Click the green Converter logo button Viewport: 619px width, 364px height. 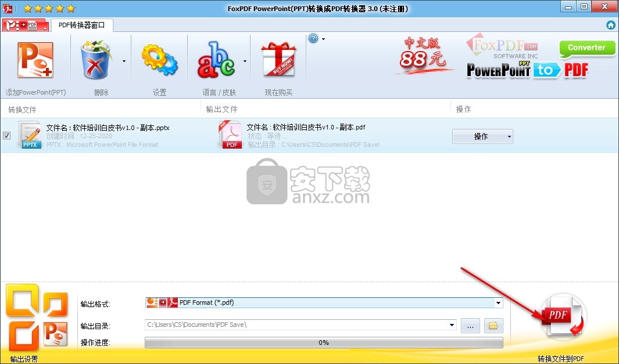click(x=586, y=48)
